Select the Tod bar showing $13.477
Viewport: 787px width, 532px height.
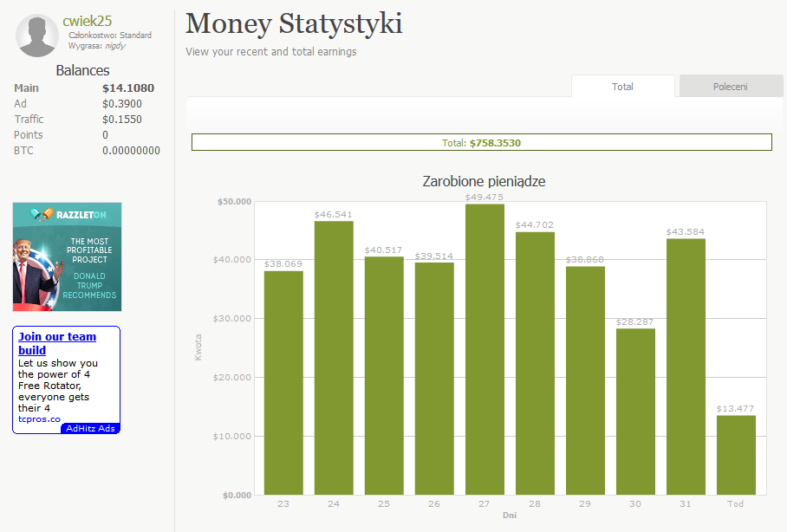coord(736,455)
